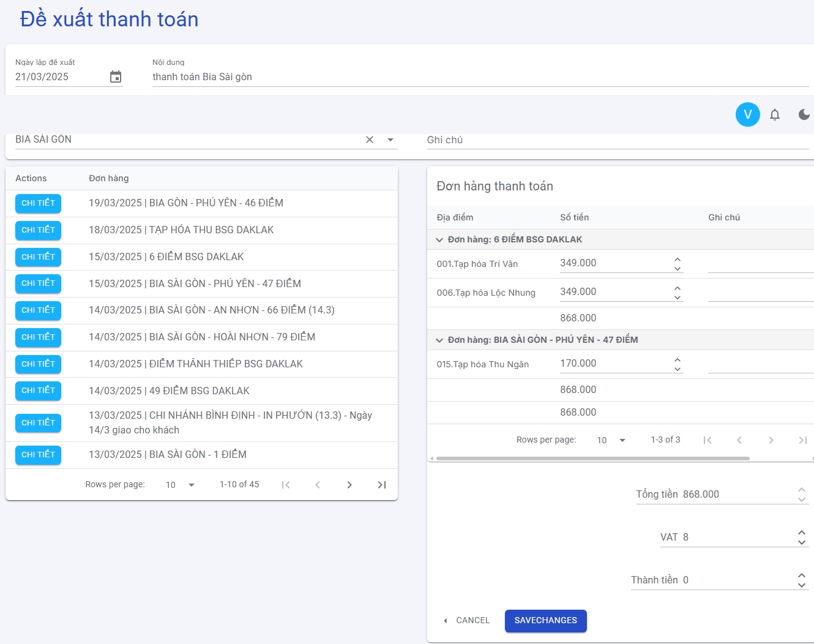Decrease amount for 015.Tạp hóa Thu Ngân
The image size is (814, 644).
click(678, 369)
